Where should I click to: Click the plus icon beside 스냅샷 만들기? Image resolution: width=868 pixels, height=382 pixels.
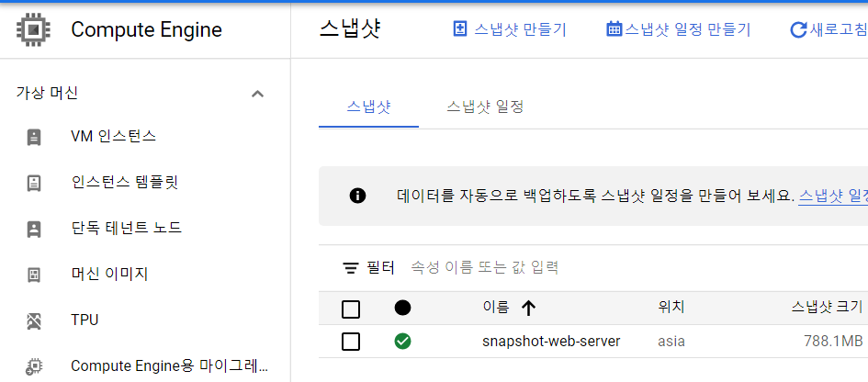[460, 28]
